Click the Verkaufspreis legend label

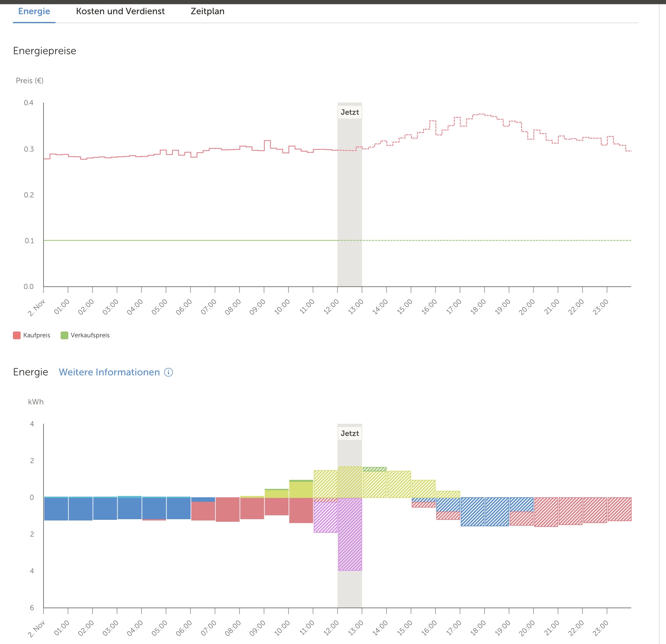[x=90, y=335]
